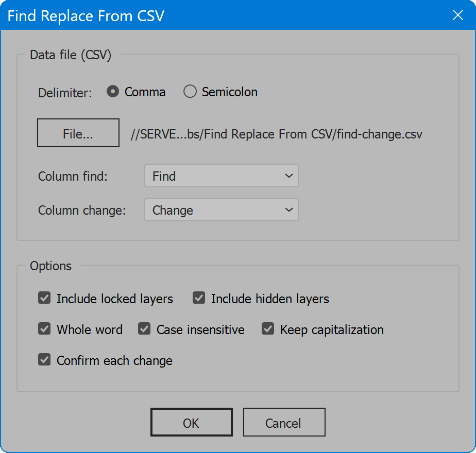Click the File... button
The width and height of the screenshot is (476, 453).
(x=78, y=133)
